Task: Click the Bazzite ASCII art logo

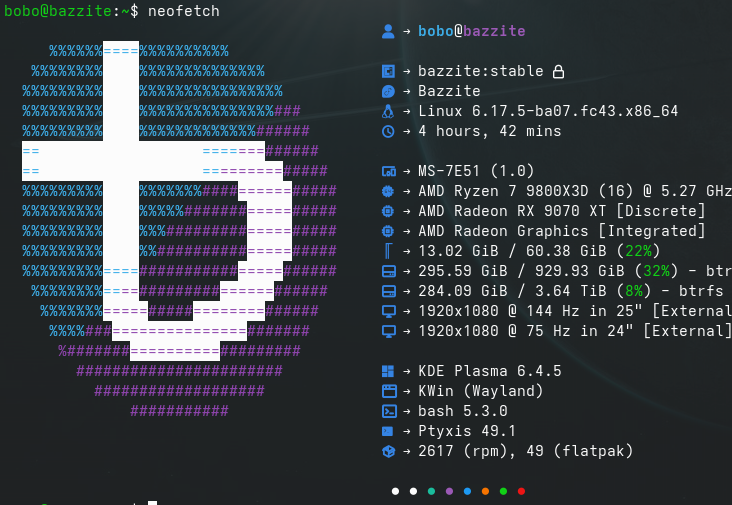Action: tap(179, 230)
